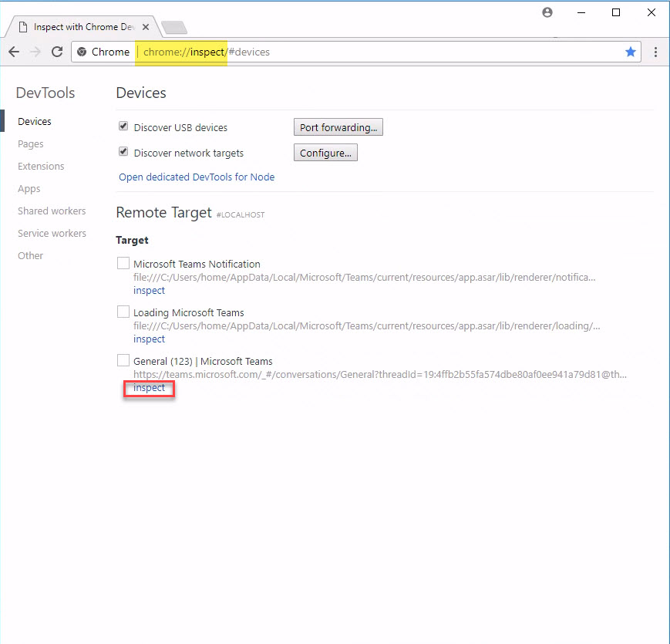Inspect the Loading Microsoft Teams target
The height and width of the screenshot is (644, 670).
[x=149, y=339]
